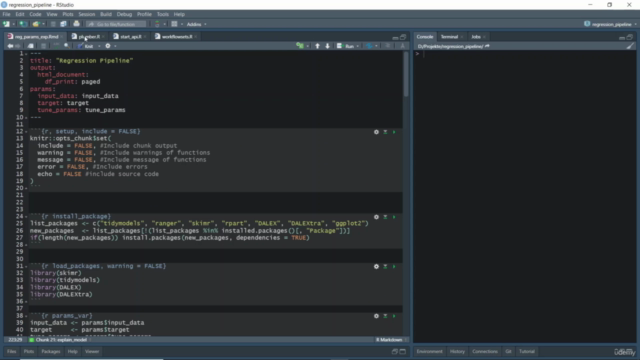640x360 pixels.
Task: Show document in new window icon
Action: coord(31,46)
